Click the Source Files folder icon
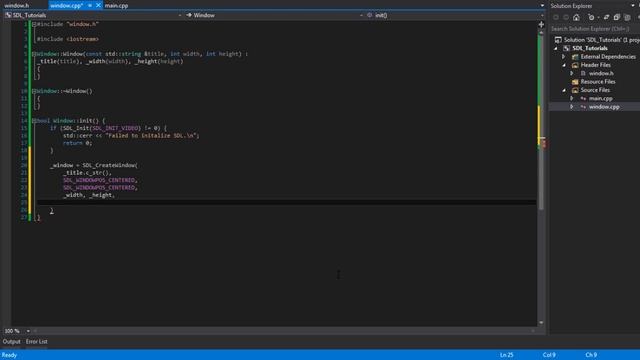 pos(575,90)
